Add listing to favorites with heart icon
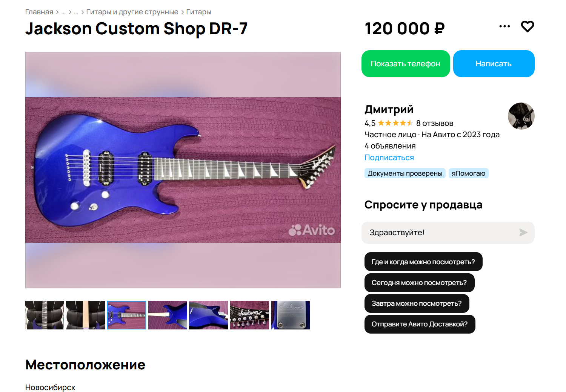The height and width of the screenshot is (392, 566). (x=528, y=27)
